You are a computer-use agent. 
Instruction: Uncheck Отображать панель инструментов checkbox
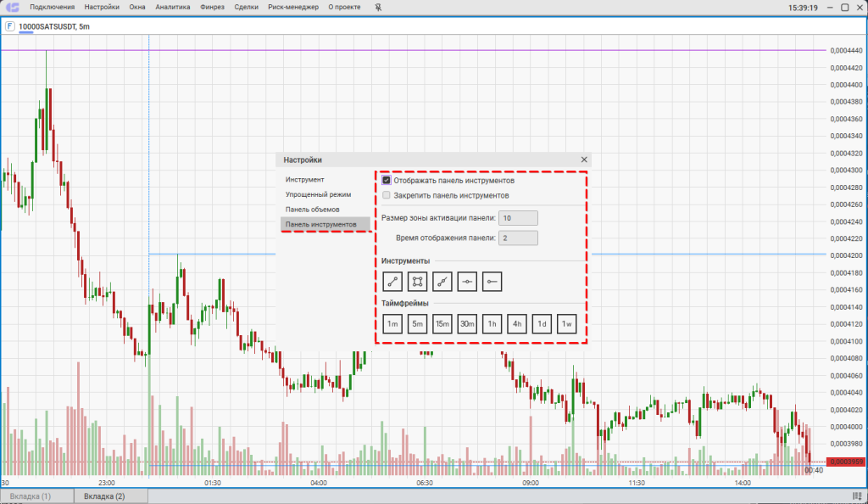tap(387, 180)
